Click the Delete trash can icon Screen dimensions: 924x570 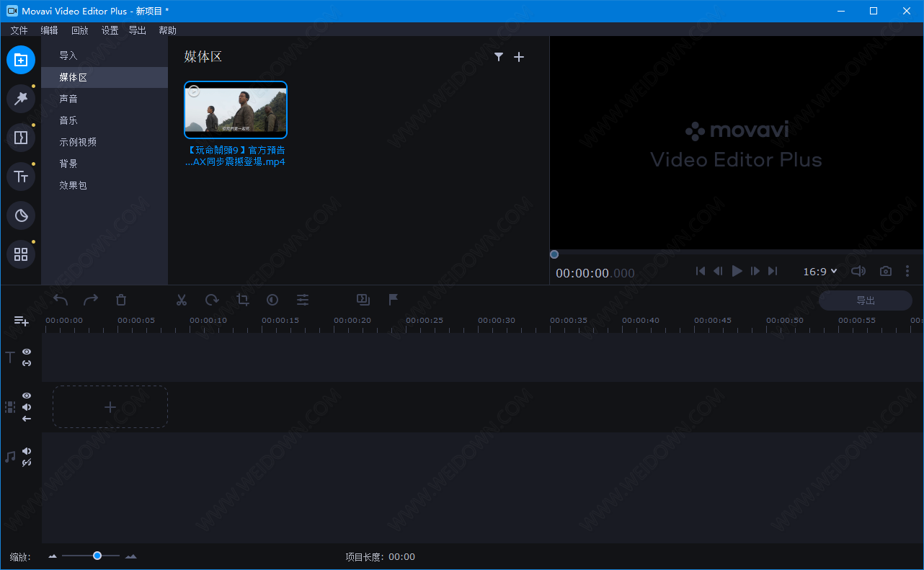click(x=121, y=300)
